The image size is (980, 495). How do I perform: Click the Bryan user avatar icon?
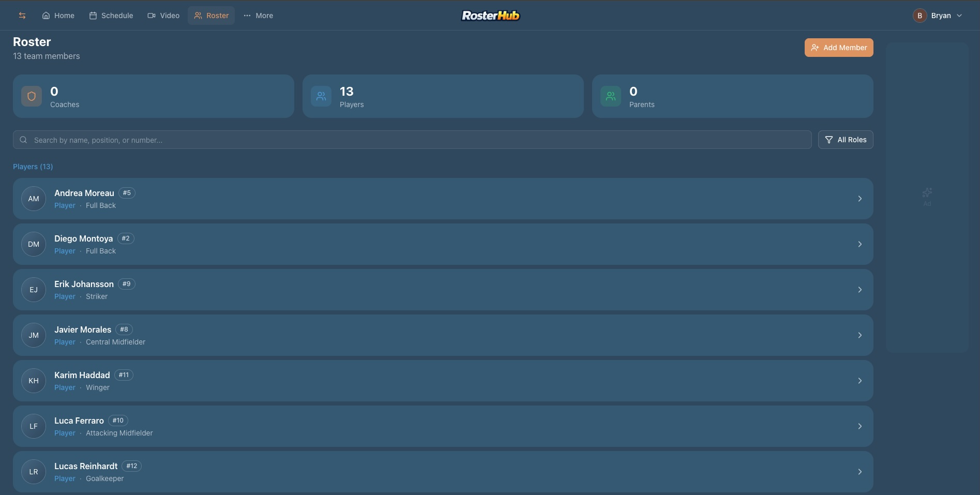pos(919,16)
